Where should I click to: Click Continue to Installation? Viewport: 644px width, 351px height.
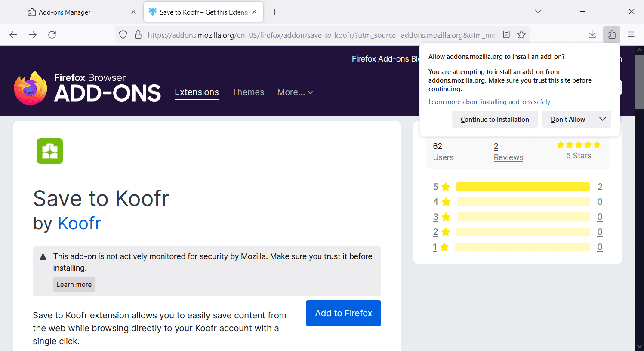[x=495, y=119]
